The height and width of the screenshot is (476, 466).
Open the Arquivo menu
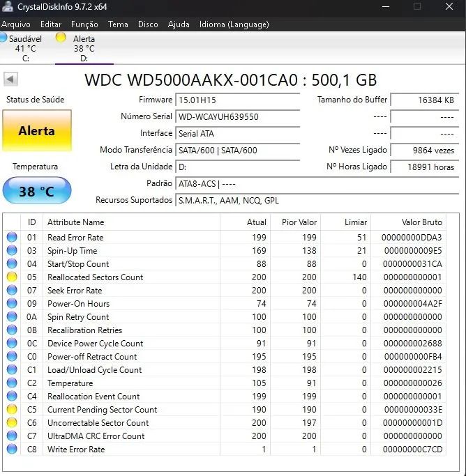click(x=16, y=24)
